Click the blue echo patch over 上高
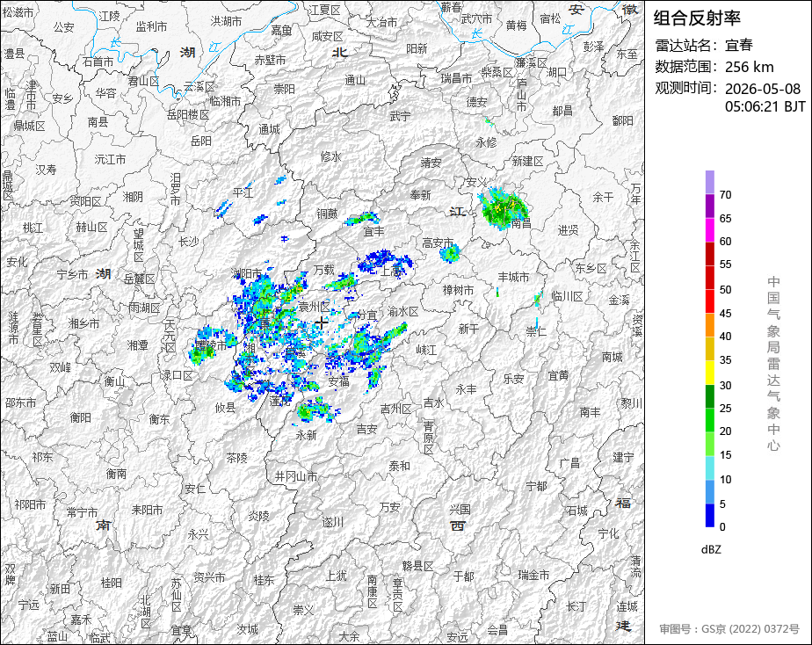The image size is (812, 645). pos(385,261)
